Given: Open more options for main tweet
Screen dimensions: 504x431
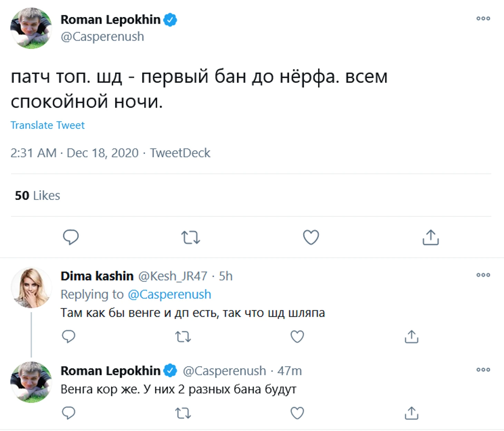Looking at the screenshot, I should 483,19.
